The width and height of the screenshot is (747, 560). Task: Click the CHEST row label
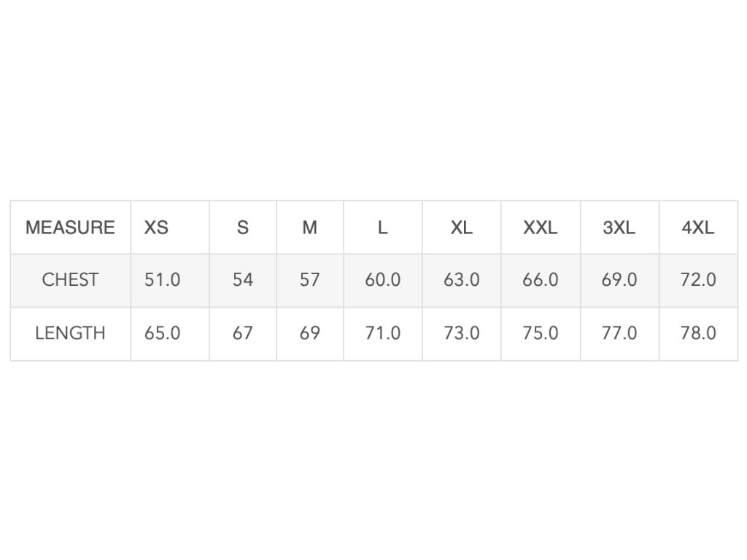coord(70,280)
